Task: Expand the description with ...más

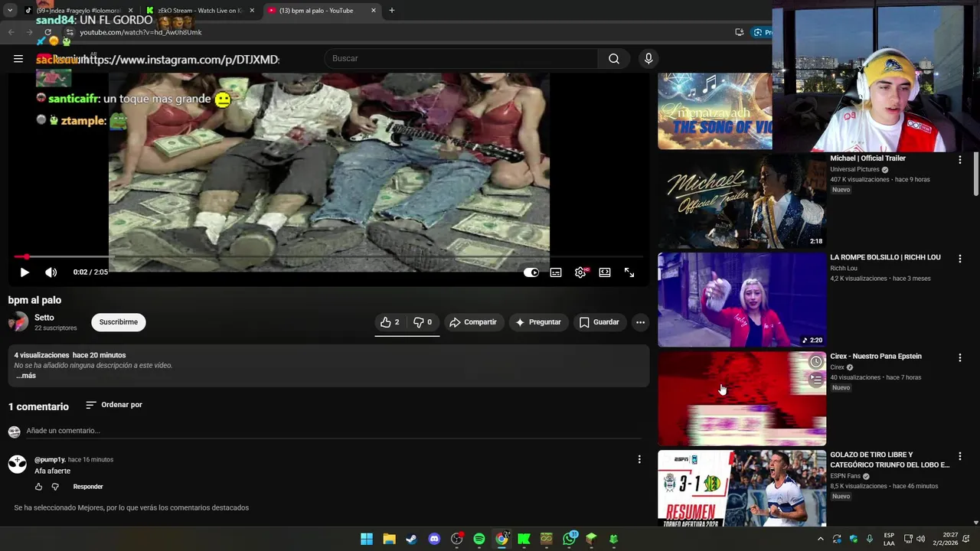Action: (x=26, y=376)
